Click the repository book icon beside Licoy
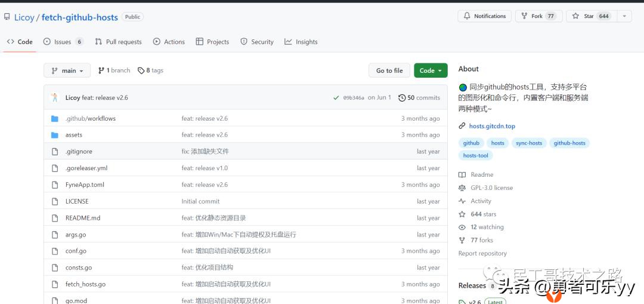 [x=7, y=17]
